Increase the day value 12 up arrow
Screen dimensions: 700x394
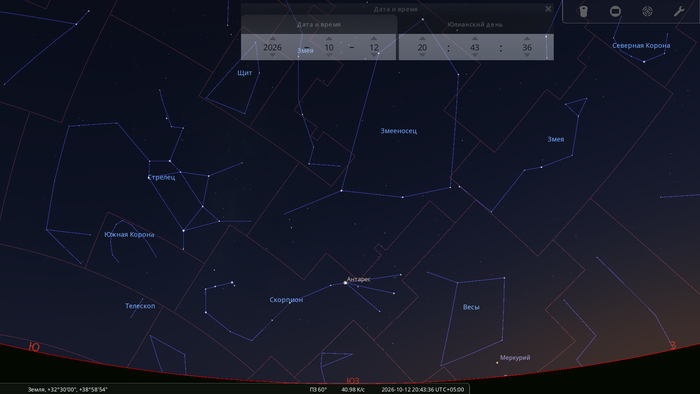tap(374, 39)
